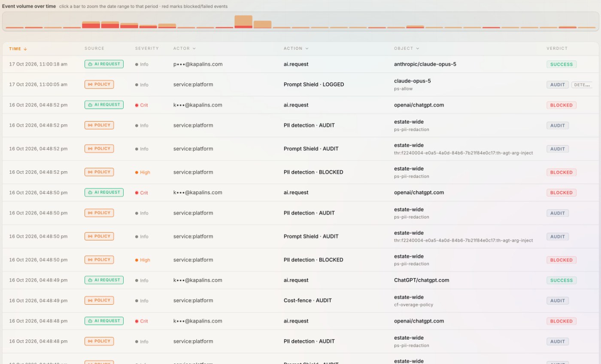Click openai/chatgpt.com in the 04:48:48 pm row
This screenshot has width=601, height=364.
[x=419, y=321]
